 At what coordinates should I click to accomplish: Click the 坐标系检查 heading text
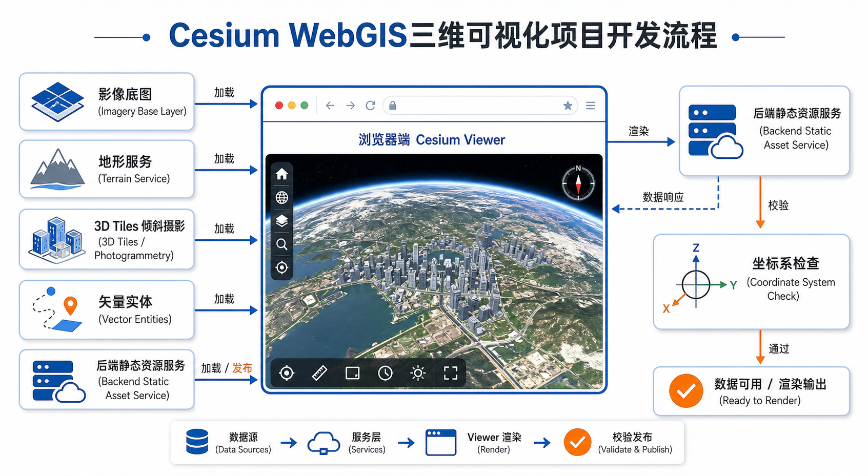785,263
